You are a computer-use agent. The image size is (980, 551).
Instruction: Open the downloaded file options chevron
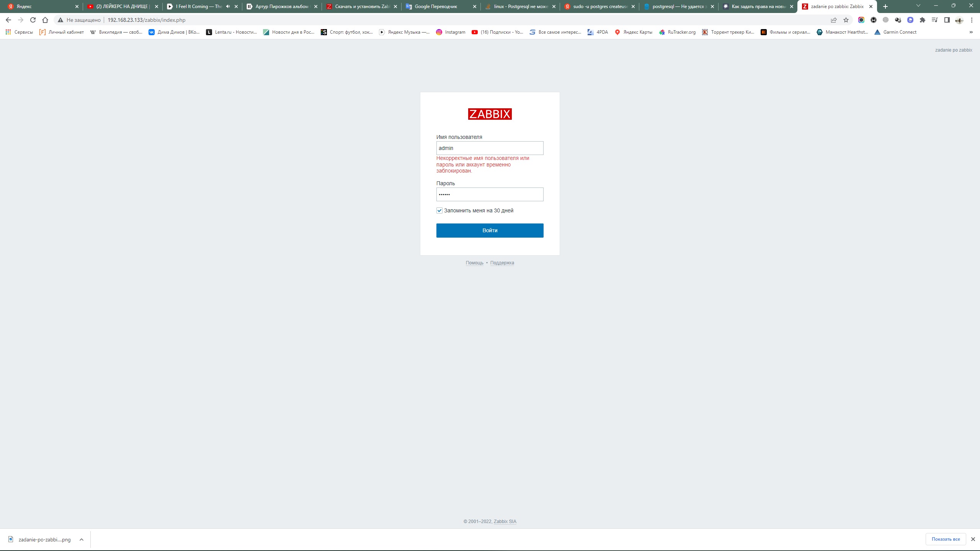(81, 540)
